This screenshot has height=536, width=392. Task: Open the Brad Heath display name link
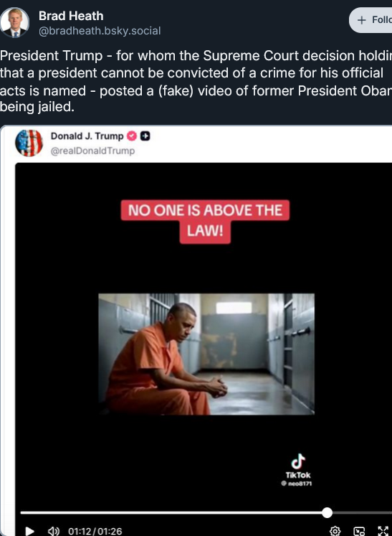click(71, 16)
